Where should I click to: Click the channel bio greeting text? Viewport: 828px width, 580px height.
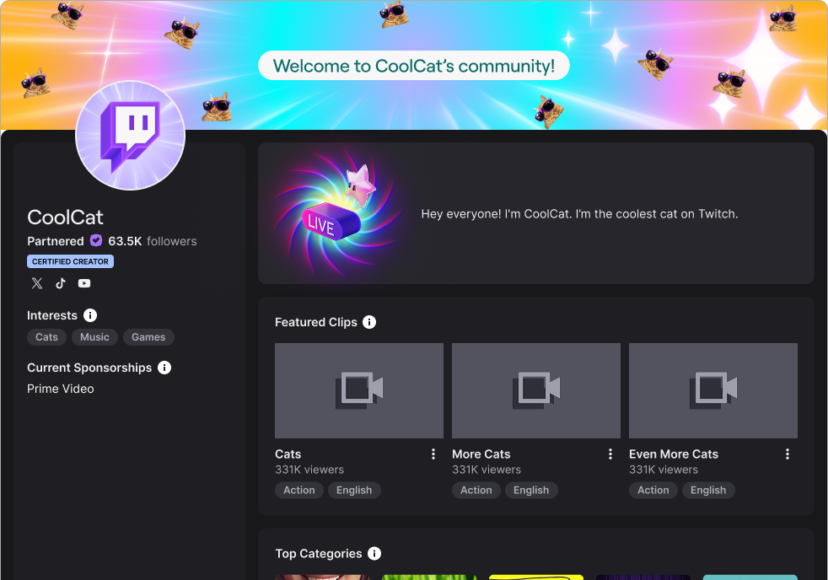coord(579,214)
